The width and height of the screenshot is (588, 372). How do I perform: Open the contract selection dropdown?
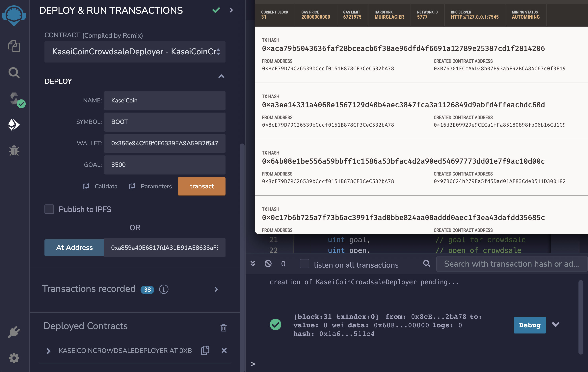click(x=135, y=52)
